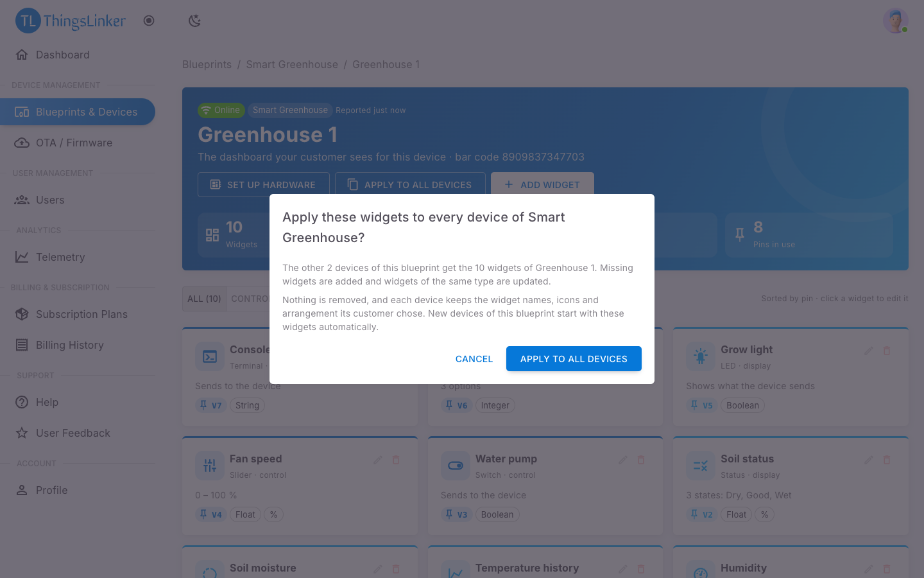Click the Soil status icon
Image resolution: width=924 pixels, height=578 pixels.
701,466
